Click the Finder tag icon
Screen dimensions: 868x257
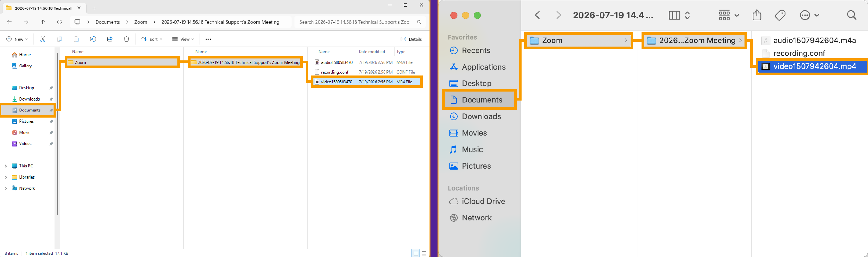(780, 15)
